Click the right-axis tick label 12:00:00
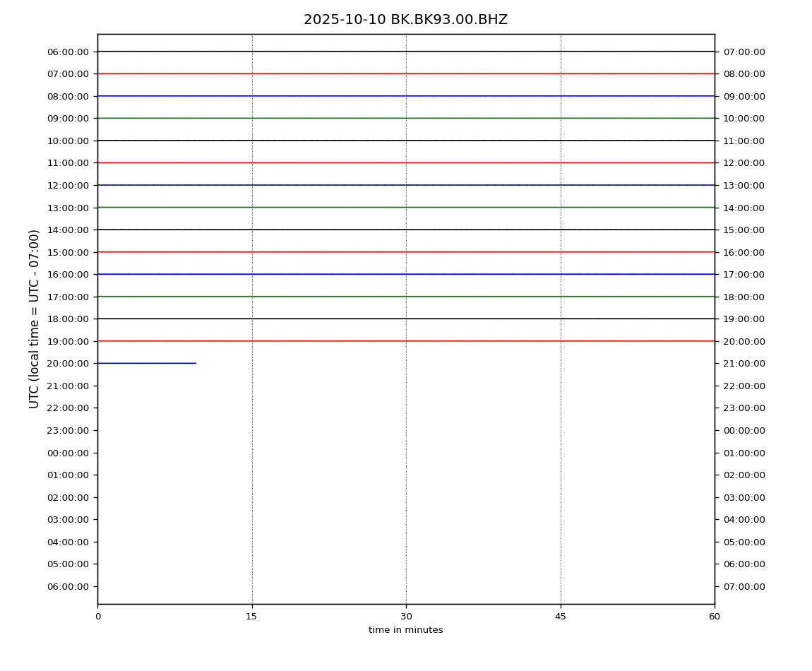Image resolution: width=812 pixels, height=671 pixels. click(744, 162)
